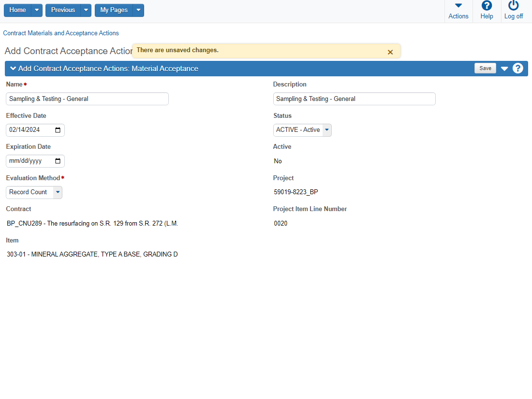Click the Home button

(x=18, y=10)
